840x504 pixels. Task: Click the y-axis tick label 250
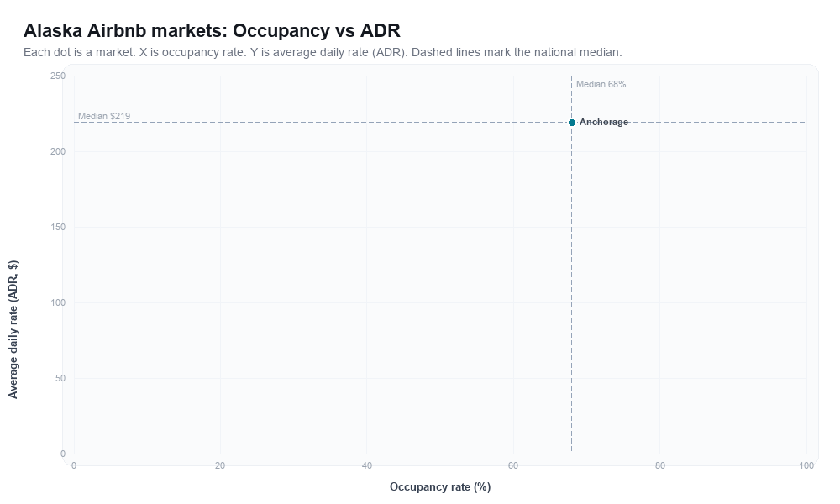coord(58,76)
